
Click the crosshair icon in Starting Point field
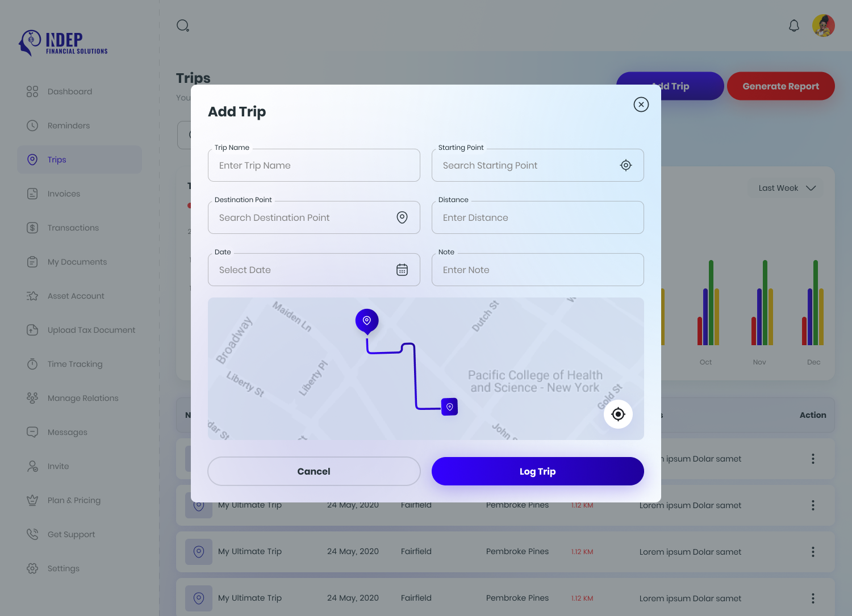click(625, 165)
